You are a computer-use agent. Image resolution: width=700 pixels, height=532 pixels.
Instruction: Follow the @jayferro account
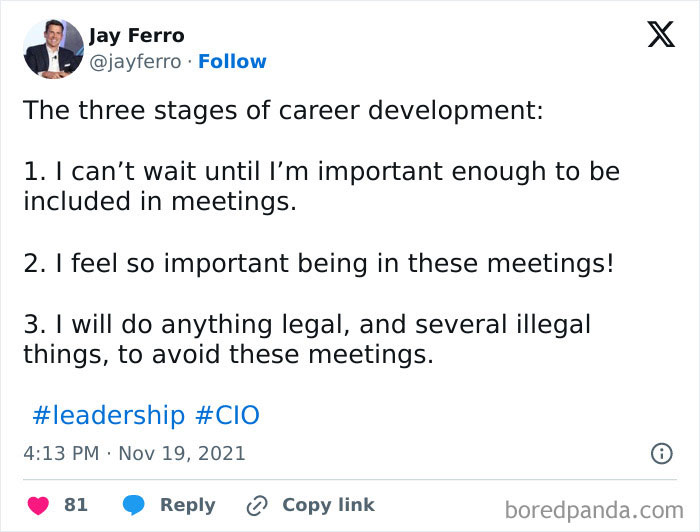232,61
